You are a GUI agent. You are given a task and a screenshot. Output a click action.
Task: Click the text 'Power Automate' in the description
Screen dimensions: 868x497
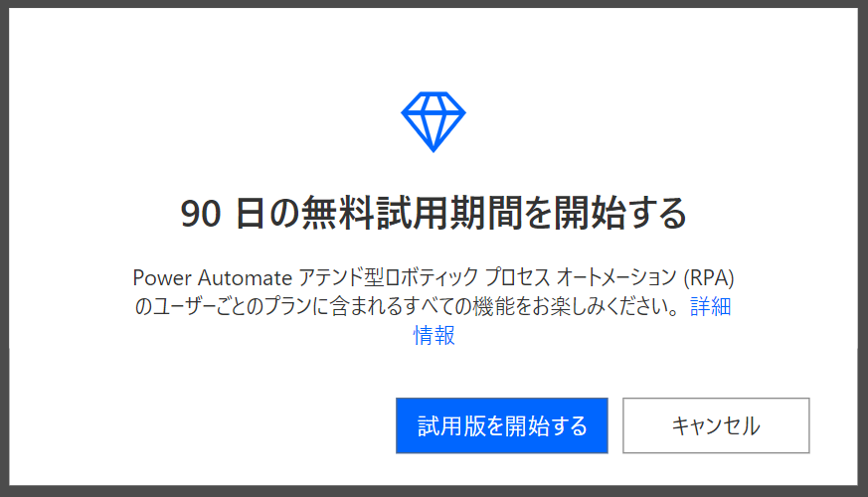tap(213, 277)
